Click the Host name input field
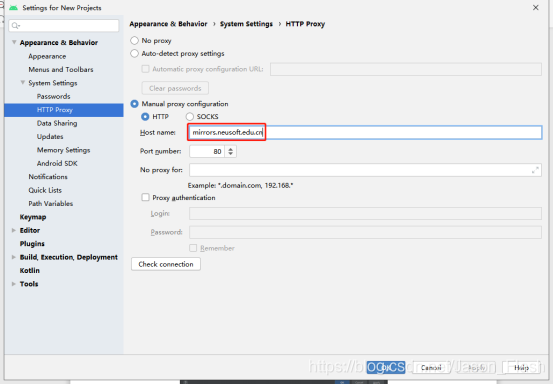The image size is (554, 385). pos(365,132)
